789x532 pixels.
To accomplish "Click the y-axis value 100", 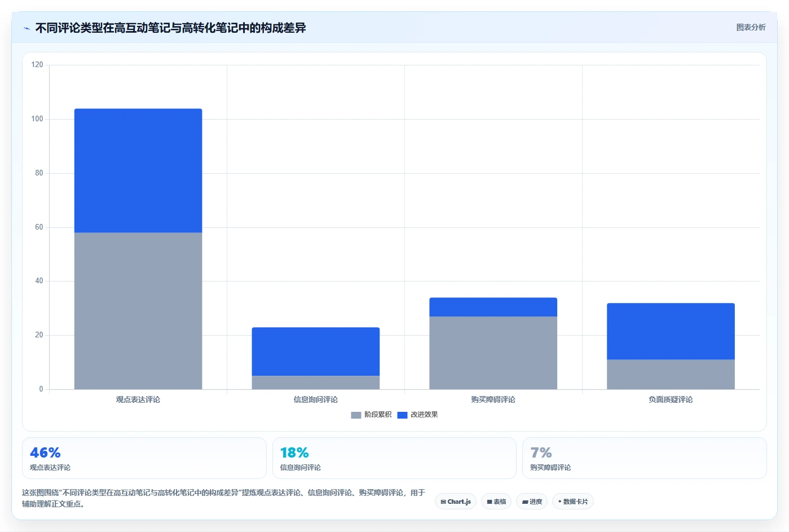I will click(x=37, y=119).
